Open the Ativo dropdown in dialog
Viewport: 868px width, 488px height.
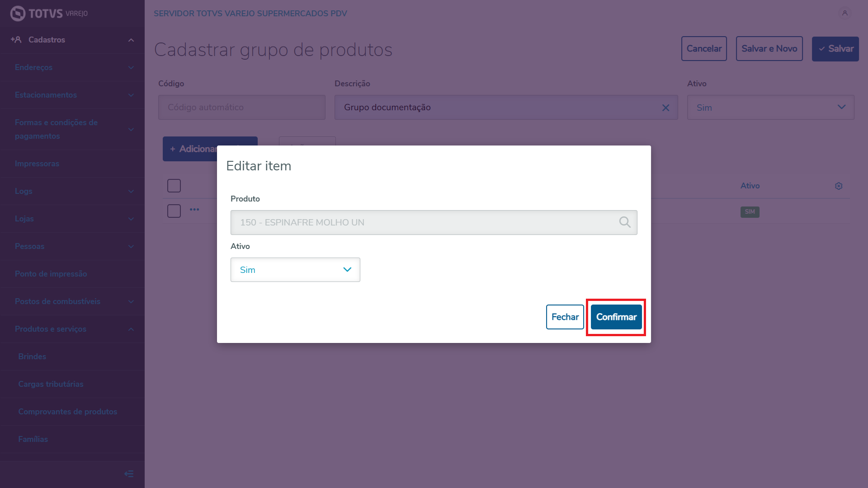tap(295, 270)
